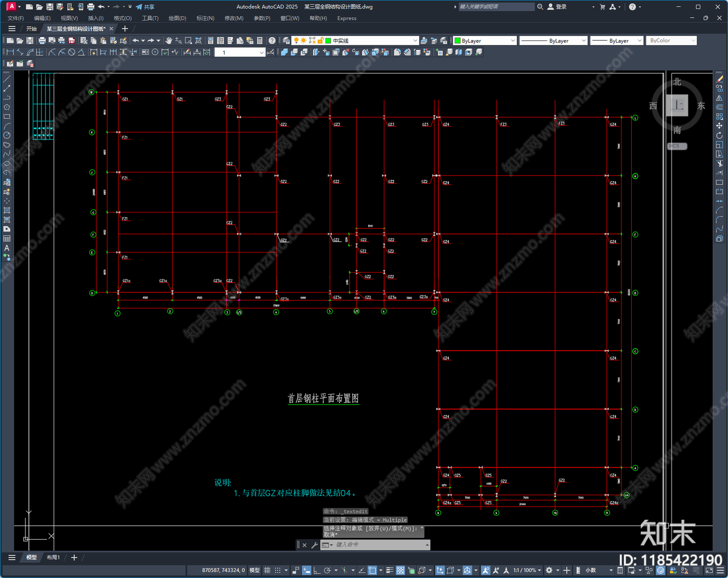The width and height of the screenshot is (728, 578).
Task: Toggle snap mode in status bar
Action: pos(278,570)
